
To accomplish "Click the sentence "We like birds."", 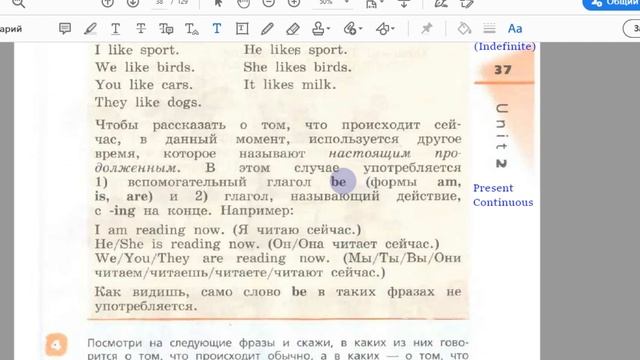I will point(145,67).
